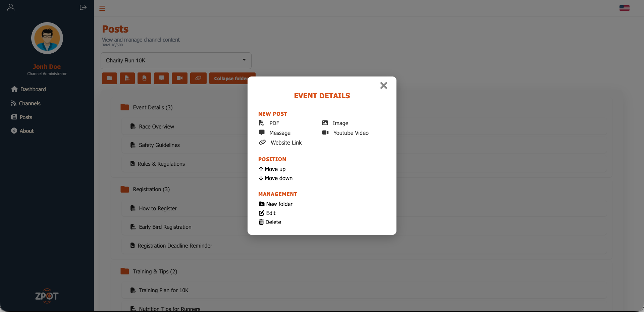The image size is (644, 312).
Task: Create a Message post
Action: (280, 133)
